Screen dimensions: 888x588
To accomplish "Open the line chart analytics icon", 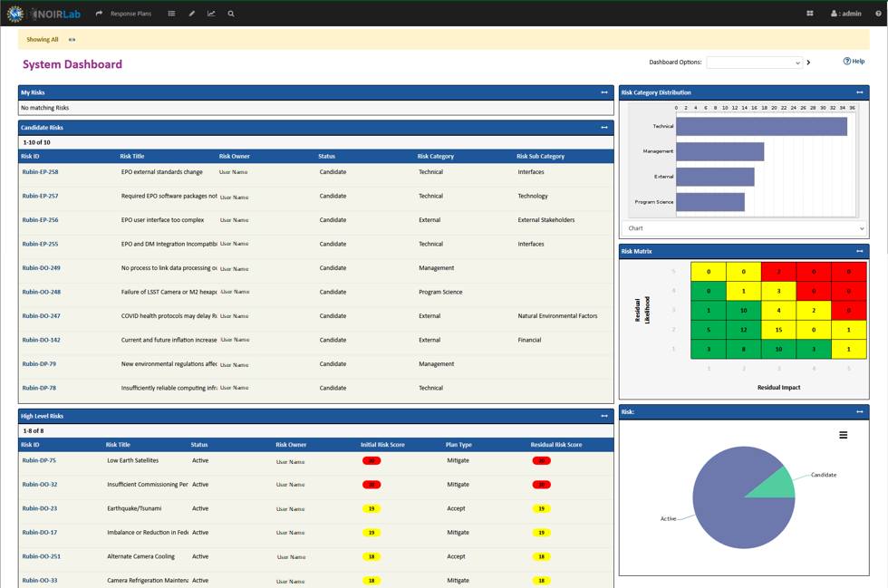I will point(211,14).
